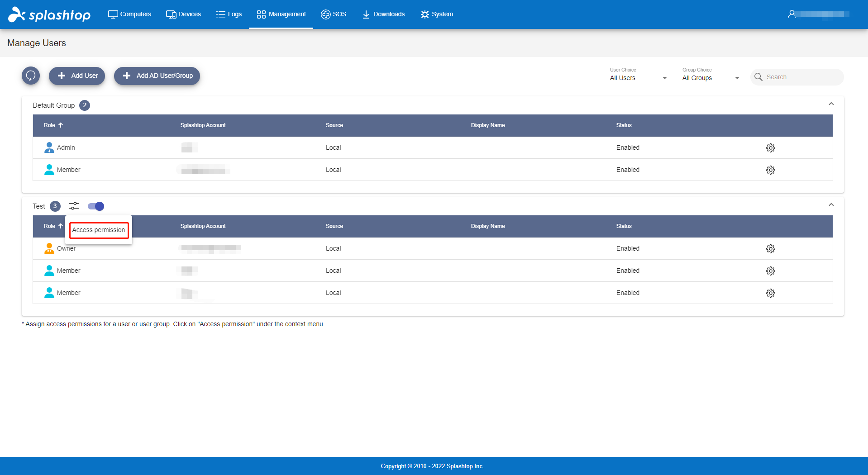
Task: Sort Default Group by Role arrow
Action: coord(61,125)
